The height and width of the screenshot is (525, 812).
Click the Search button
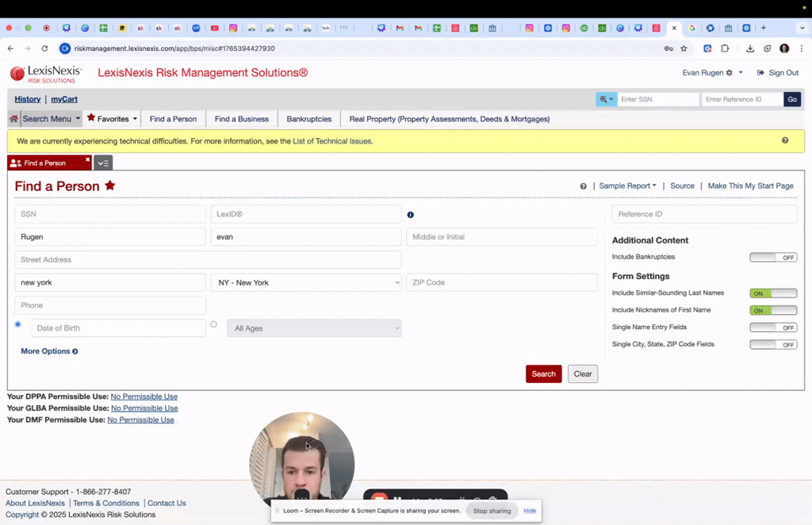coord(543,374)
